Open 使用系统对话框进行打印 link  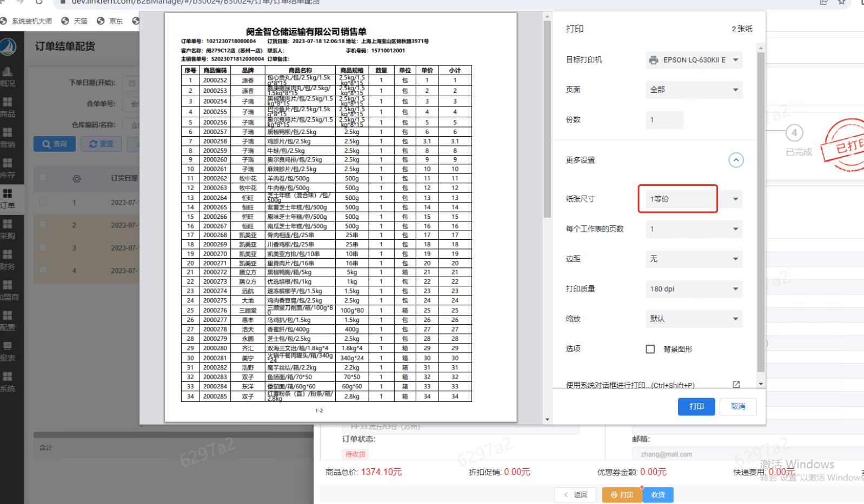coord(630,385)
